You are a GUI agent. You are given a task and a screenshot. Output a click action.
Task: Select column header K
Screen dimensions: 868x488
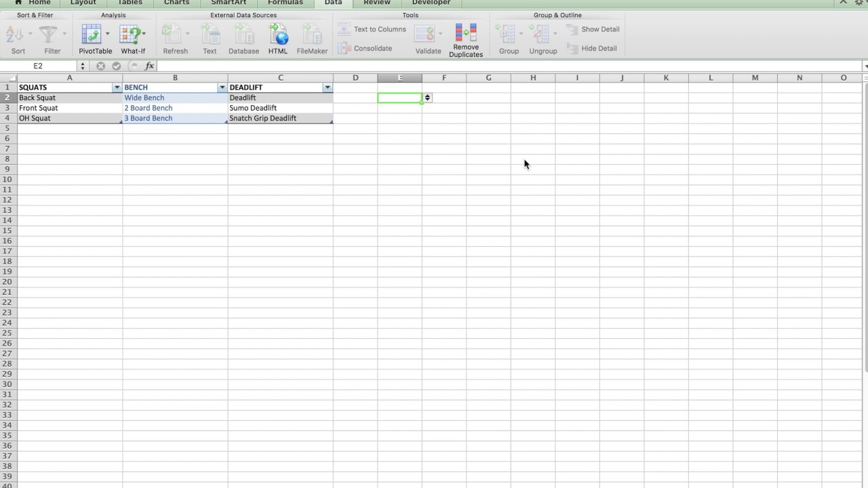pos(666,78)
